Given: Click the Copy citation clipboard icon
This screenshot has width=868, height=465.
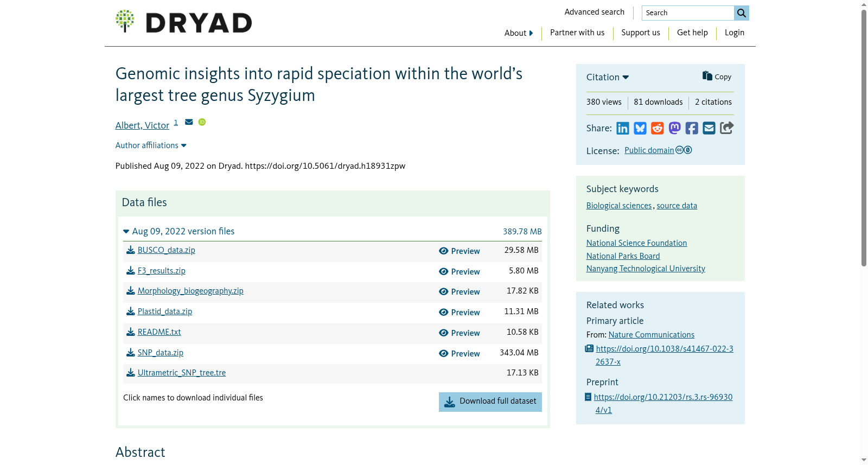Looking at the screenshot, I should coord(707,76).
